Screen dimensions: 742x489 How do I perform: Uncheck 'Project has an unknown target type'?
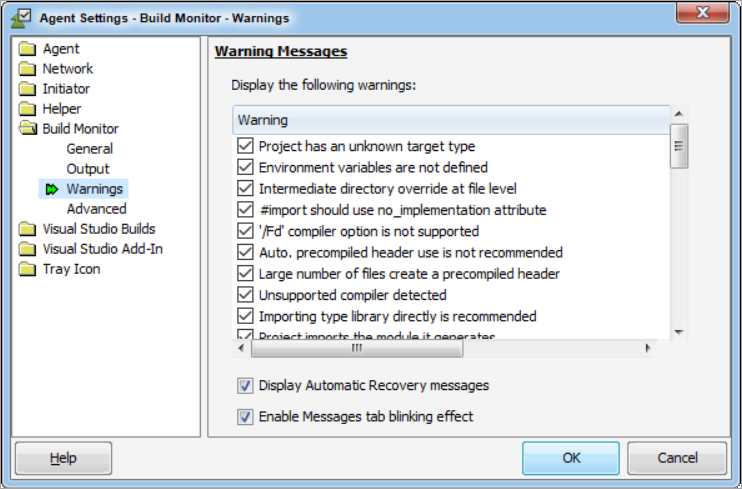point(245,146)
